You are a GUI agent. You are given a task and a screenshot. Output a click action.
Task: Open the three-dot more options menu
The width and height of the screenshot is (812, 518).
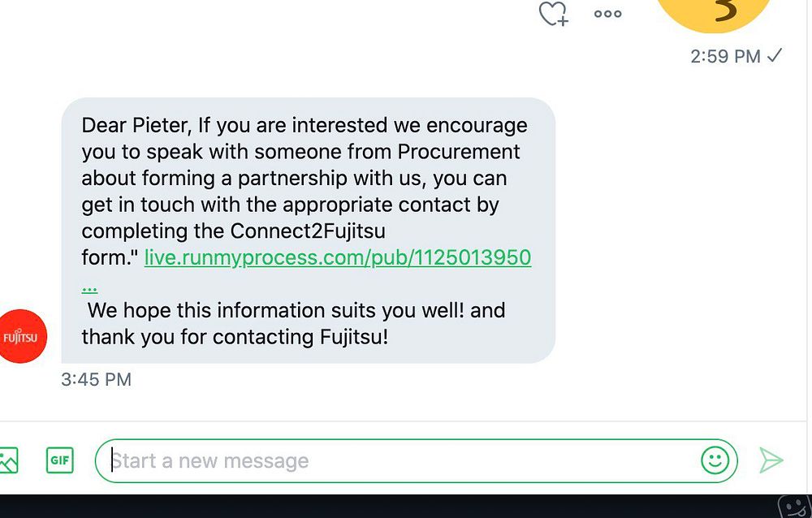pos(607,13)
